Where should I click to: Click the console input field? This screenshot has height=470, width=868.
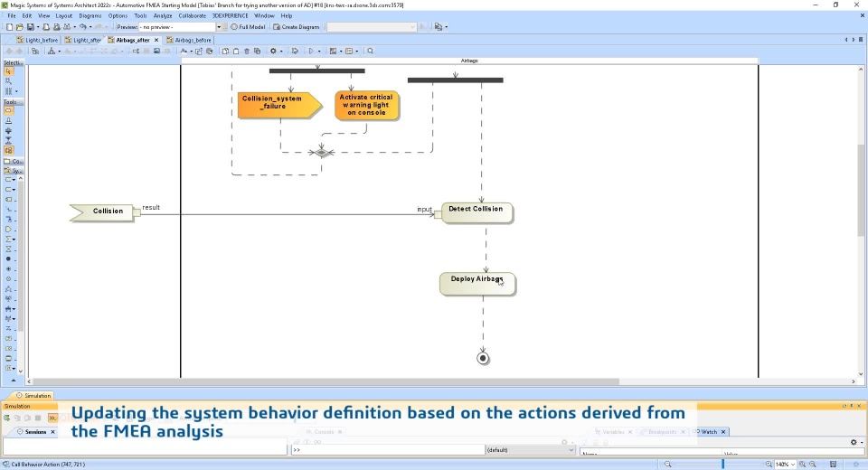click(388, 450)
